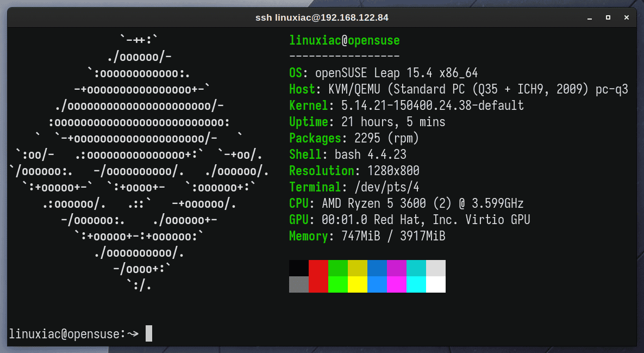Select the CPU AMD Ryzen line

380,203
